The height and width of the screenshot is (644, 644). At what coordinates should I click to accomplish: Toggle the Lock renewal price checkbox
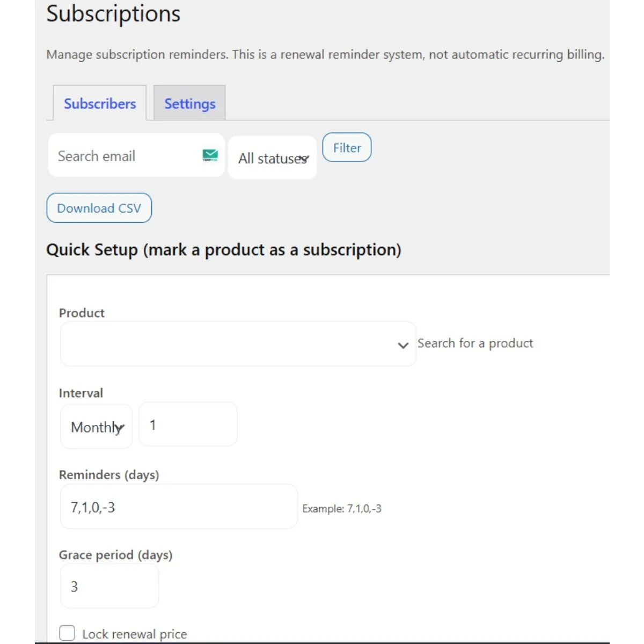click(x=67, y=633)
